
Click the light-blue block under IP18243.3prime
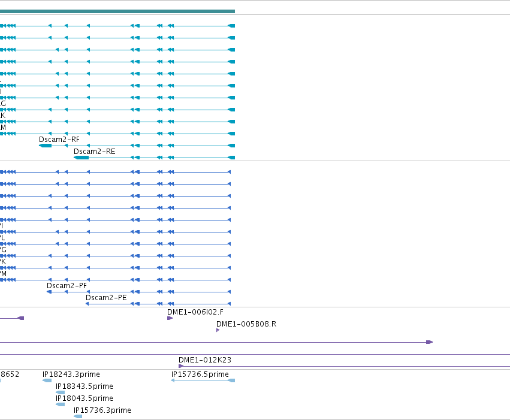[x=47, y=380]
